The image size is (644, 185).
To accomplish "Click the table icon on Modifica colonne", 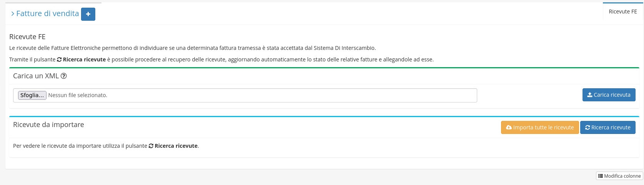I will (600, 176).
